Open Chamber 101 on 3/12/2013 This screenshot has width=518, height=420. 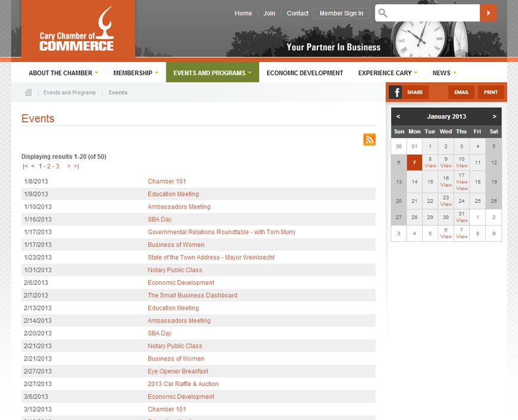pyautogui.click(x=167, y=409)
